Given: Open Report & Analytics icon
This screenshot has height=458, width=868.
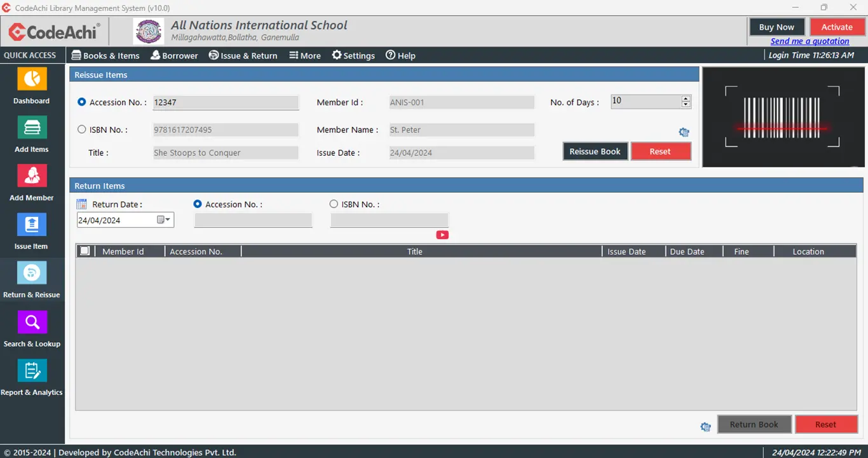Looking at the screenshot, I should (x=32, y=371).
